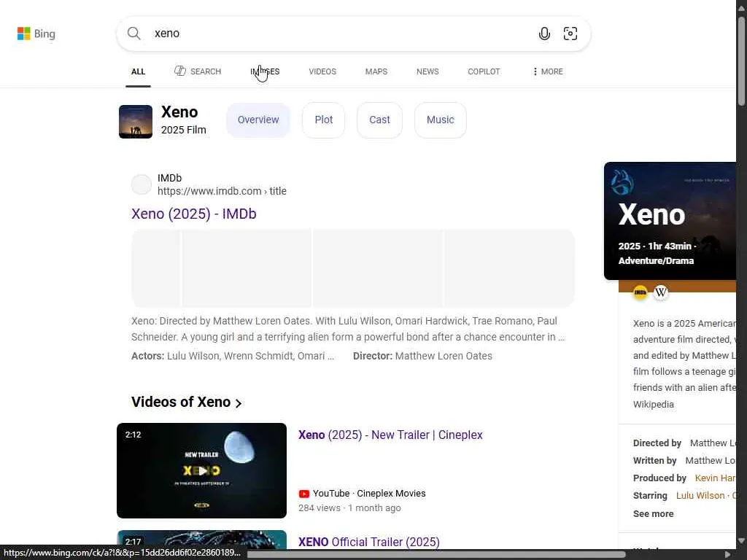Image resolution: width=747 pixels, height=560 pixels.
Task: Click Lulu Wilson starring link
Action: 700,496
